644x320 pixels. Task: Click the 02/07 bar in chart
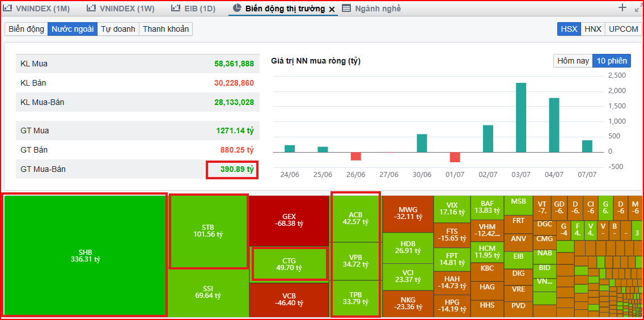(488, 138)
